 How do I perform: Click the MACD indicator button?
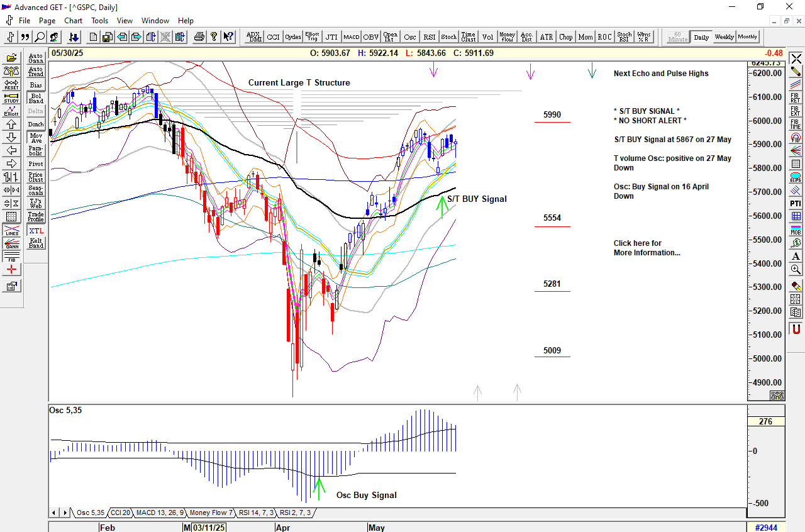pyautogui.click(x=351, y=37)
